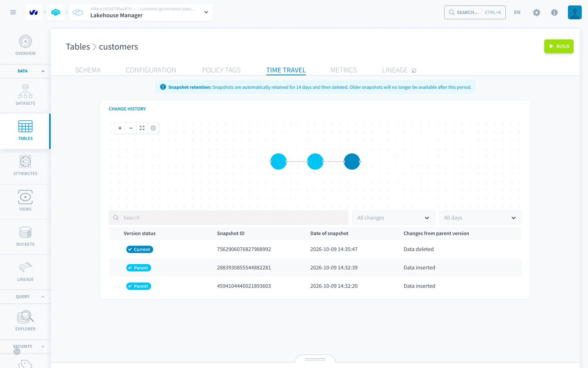Select the leftmost snapshot node in graph
588x368 pixels.
point(278,161)
